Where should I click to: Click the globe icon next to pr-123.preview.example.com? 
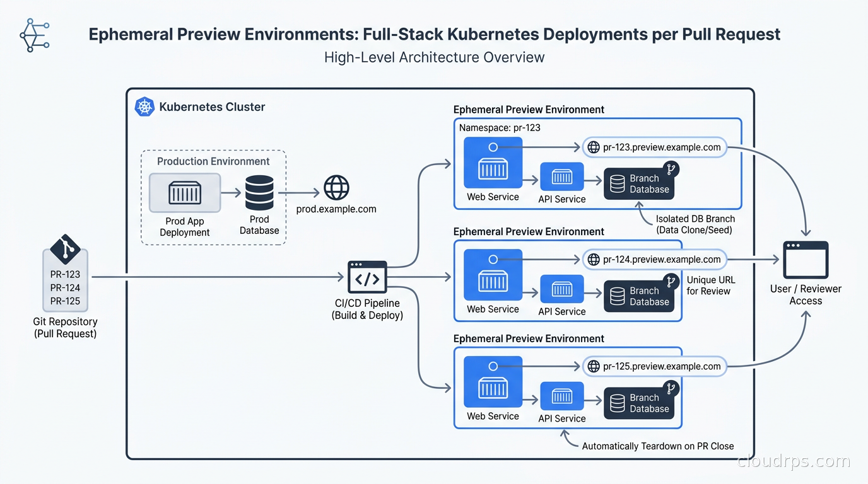pos(593,147)
